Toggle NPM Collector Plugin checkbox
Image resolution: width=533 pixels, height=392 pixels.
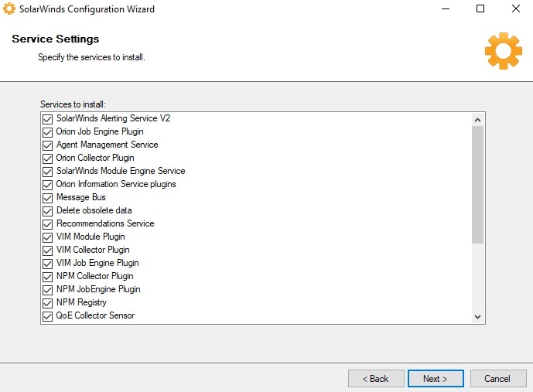47,277
